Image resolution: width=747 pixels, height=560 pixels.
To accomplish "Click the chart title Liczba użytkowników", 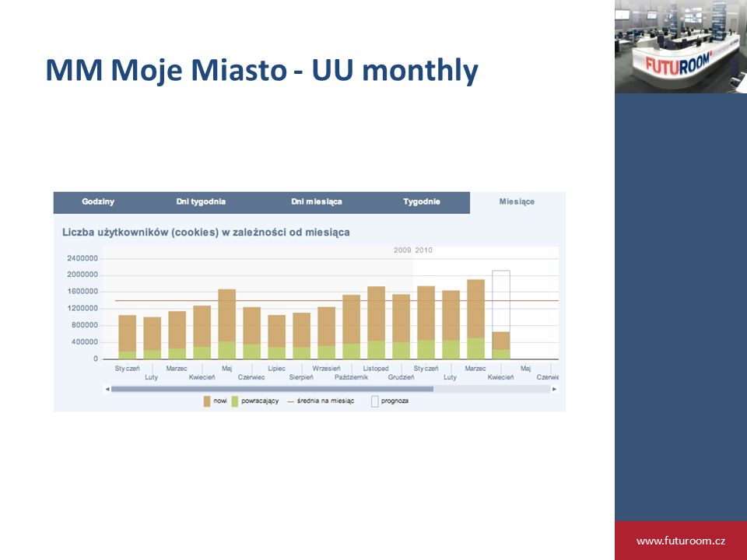I will (205, 233).
